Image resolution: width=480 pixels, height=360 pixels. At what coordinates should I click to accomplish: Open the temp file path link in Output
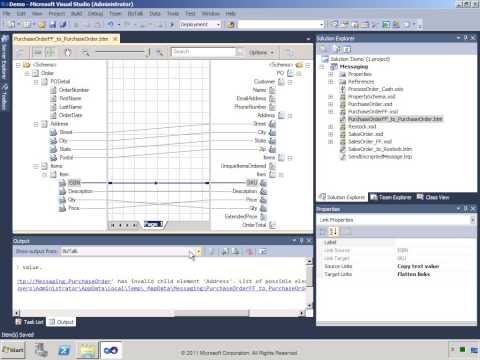[161, 288]
